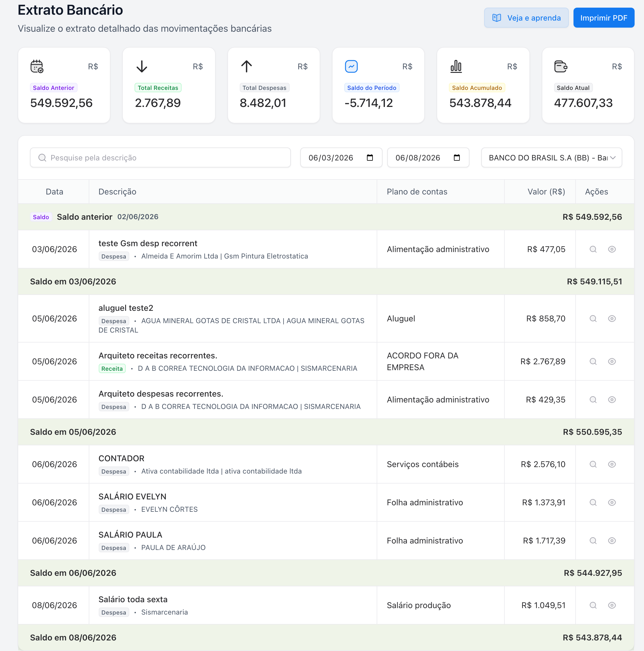Screen dimensions: 644x651
Task: Click eye icon in SALÁRIO EVELYN row
Action: (612, 502)
